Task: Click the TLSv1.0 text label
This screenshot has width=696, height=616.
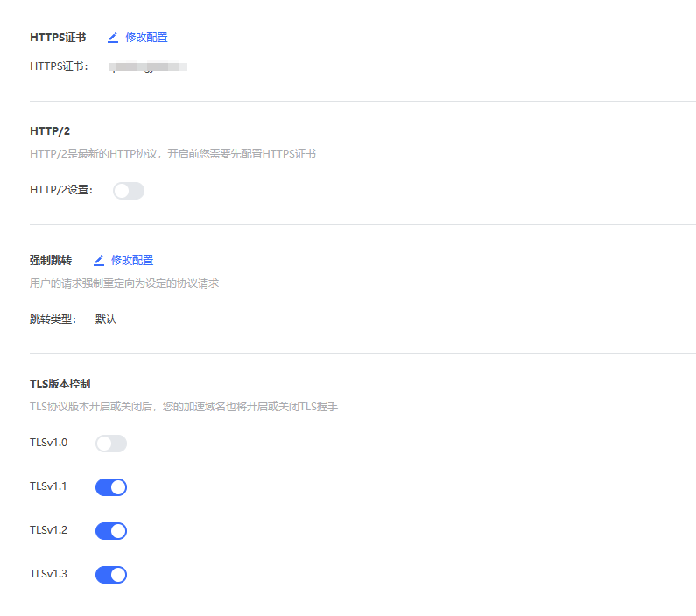Action: click(x=48, y=444)
